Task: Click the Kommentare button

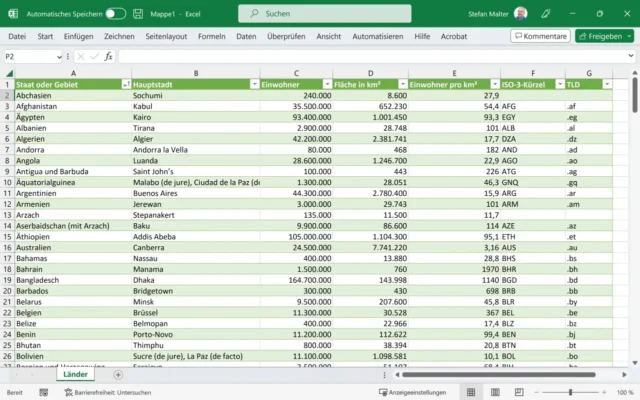Action: pyautogui.click(x=540, y=36)
